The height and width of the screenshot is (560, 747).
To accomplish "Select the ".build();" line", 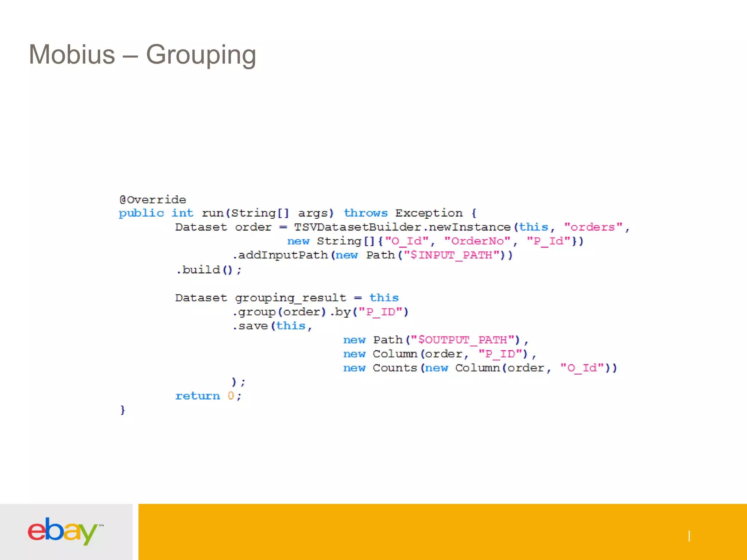I will [209, 270].
